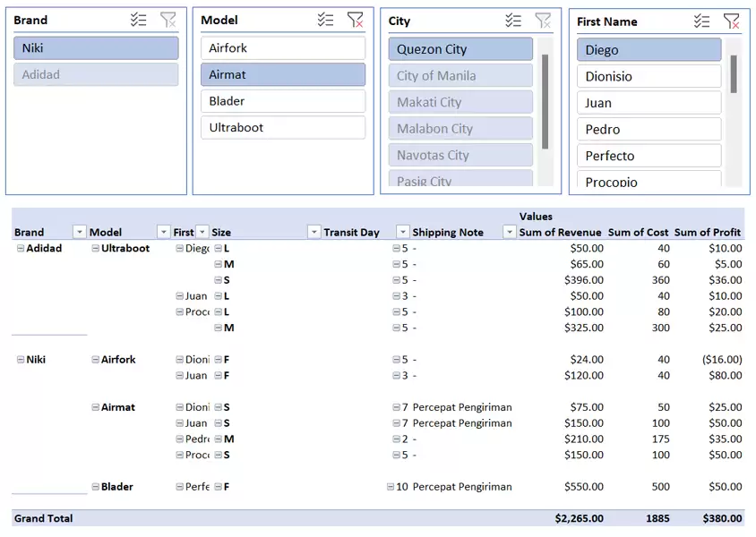
Task: Open the Model column filter dropdown
Action: pyautogui.click(x=163, y=232)
